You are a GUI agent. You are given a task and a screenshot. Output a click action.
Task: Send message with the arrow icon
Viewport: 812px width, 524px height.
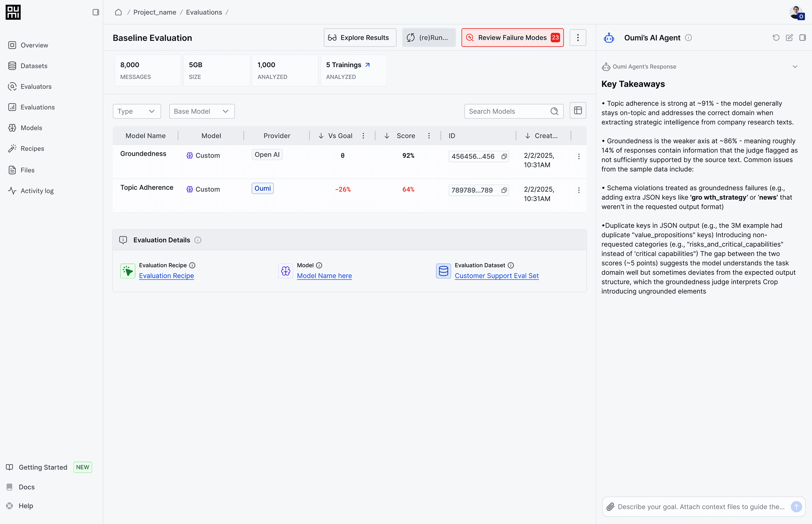click(x=796, y=506)
